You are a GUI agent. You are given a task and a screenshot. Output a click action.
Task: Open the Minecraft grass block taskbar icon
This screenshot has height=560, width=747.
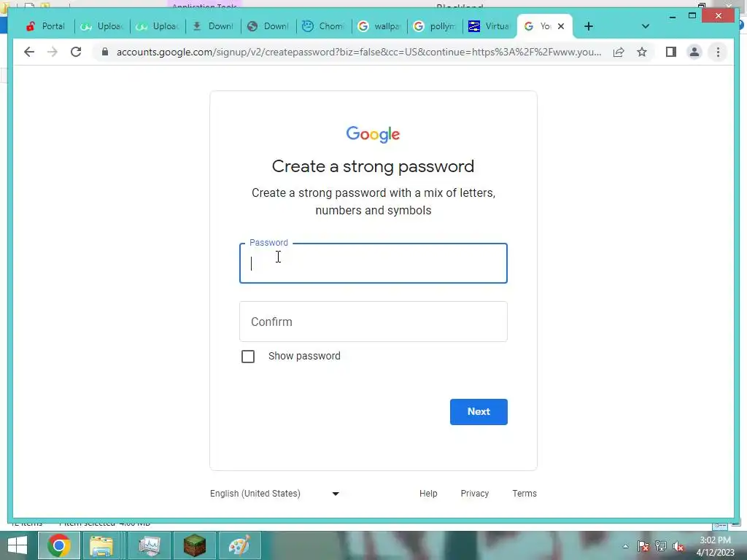point(194,545)
